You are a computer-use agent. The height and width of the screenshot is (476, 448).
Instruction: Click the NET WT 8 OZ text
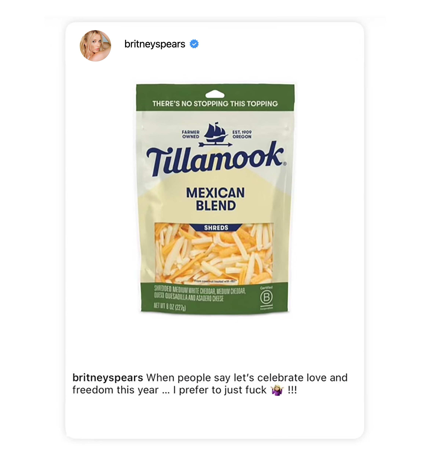point(169,306)
